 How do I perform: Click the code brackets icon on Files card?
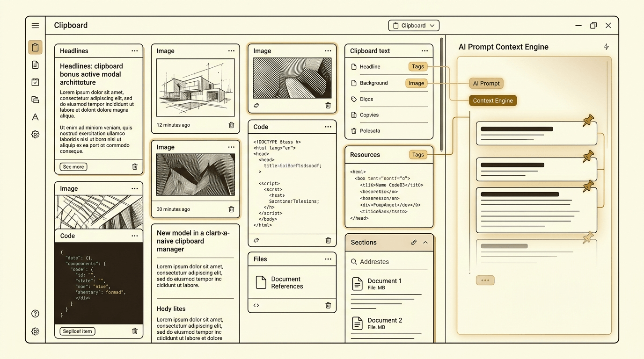point(256,305)
